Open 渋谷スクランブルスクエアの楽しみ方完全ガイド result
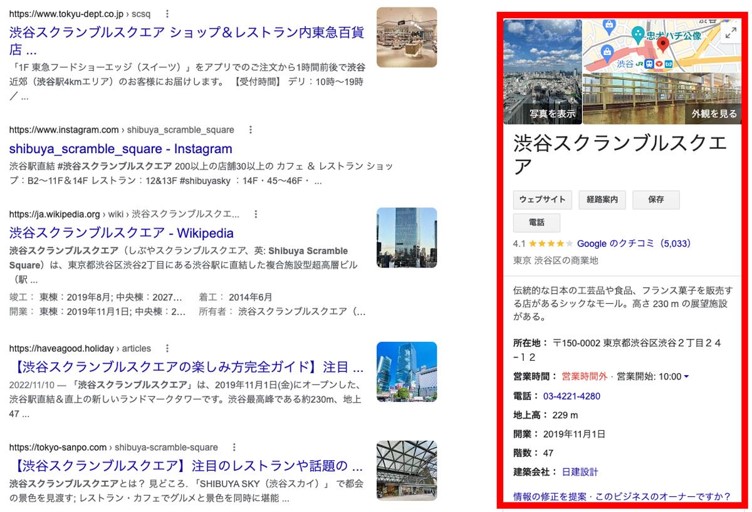The width and height of the screenshot is (752, 512). coord(186,367)
